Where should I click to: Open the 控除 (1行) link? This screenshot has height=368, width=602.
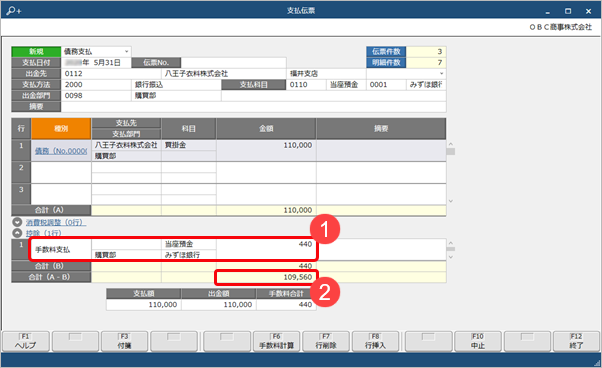[43, 233]
